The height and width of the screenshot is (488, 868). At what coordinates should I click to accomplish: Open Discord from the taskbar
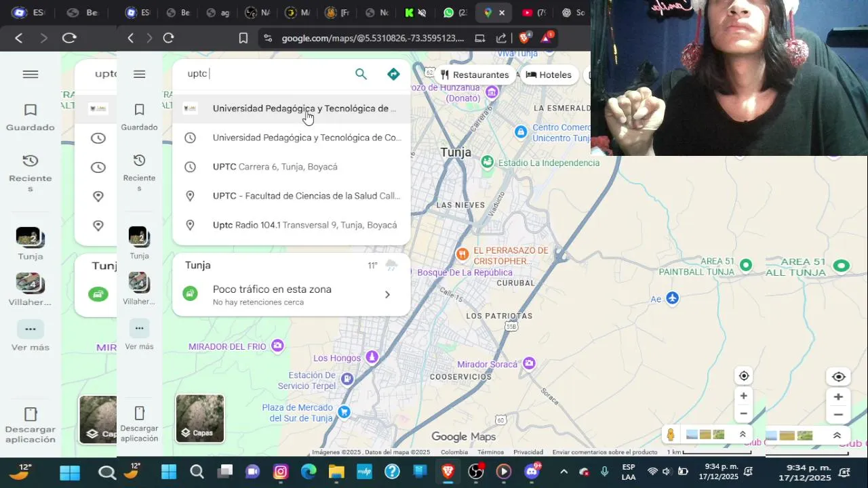point(532,472)
